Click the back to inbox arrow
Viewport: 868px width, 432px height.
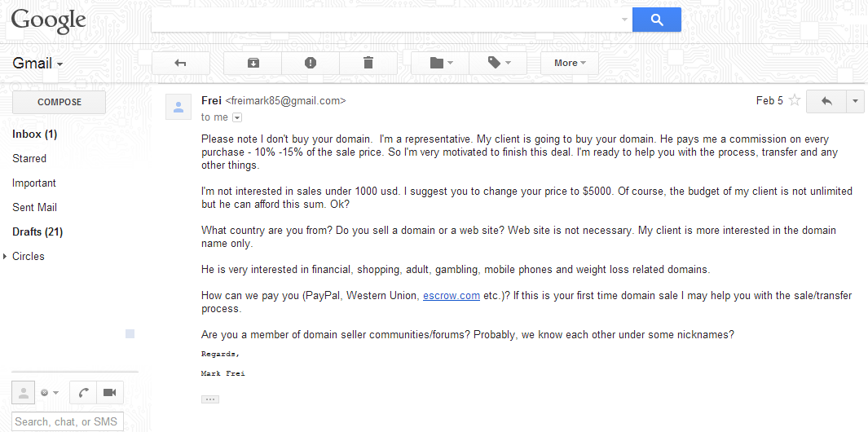click(180, 63)
